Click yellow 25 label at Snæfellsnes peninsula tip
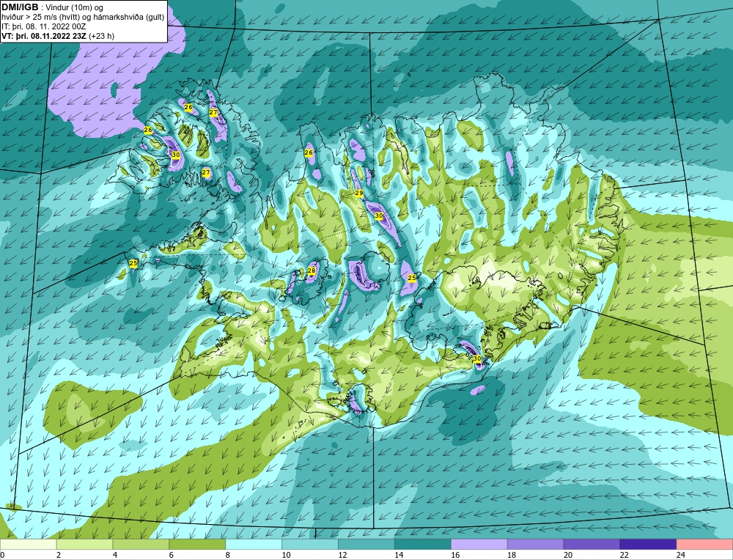 pos(133,263)
